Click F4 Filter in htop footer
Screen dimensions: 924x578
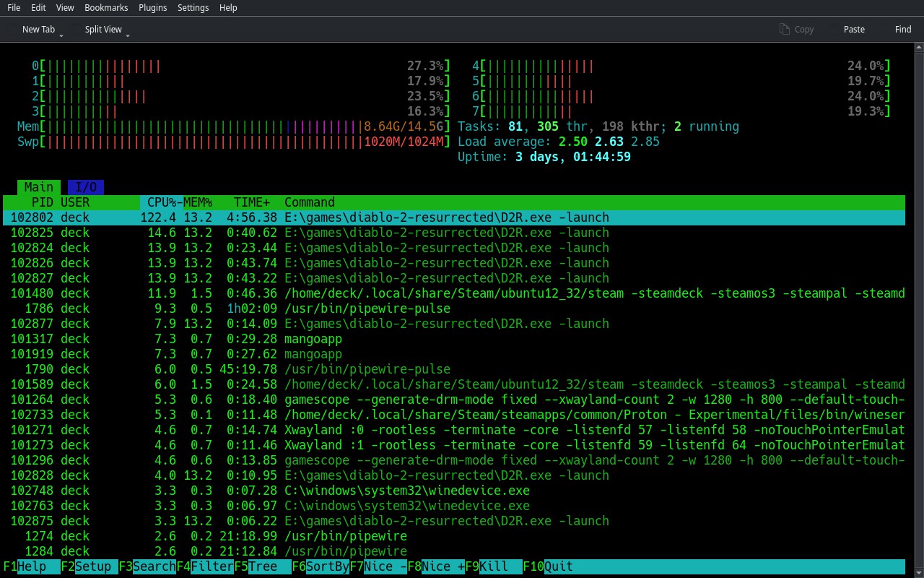tap(205, 566)
